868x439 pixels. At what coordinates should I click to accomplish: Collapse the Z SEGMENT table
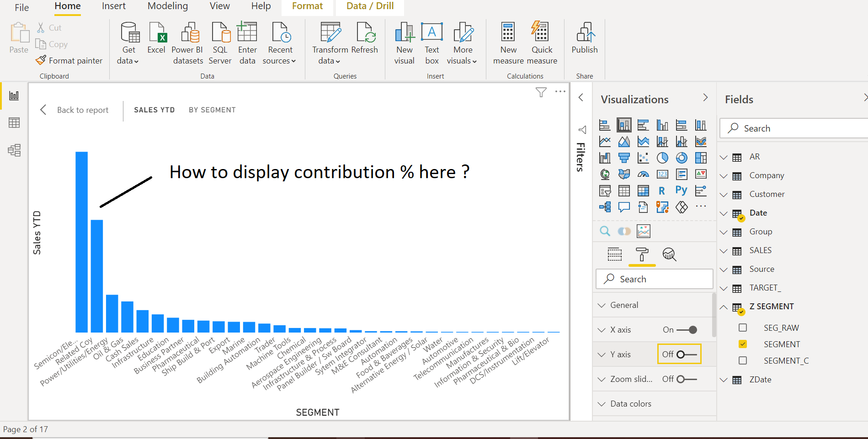point(724,307)
